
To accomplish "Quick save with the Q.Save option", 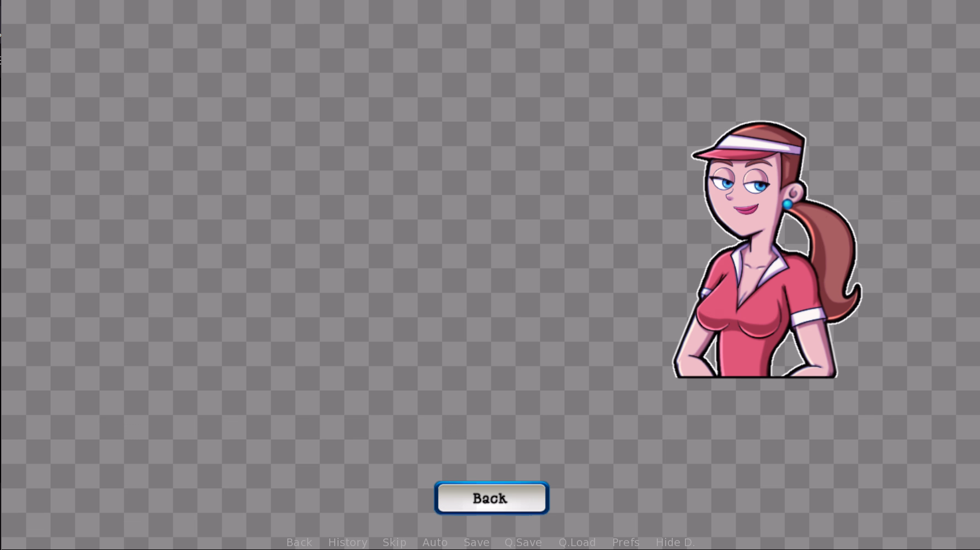I will [523, 542].
